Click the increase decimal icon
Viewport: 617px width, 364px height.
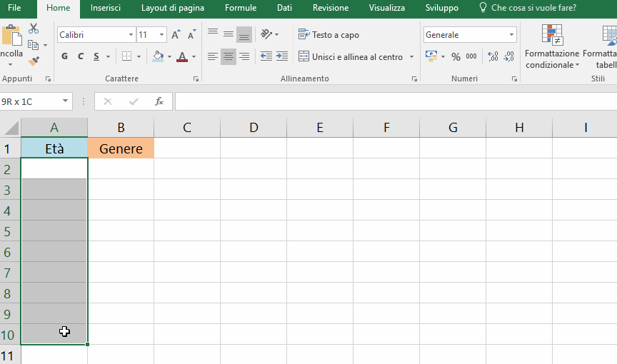[x=493, y=56]
